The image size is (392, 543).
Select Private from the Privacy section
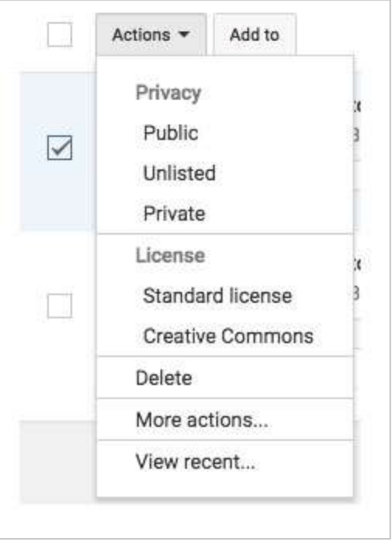173,214
